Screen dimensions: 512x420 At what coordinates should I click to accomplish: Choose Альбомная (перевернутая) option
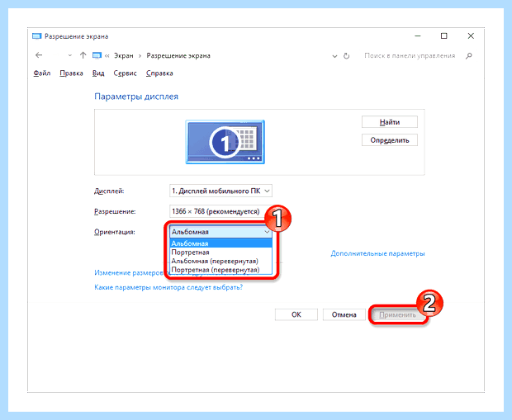(220, 261)
